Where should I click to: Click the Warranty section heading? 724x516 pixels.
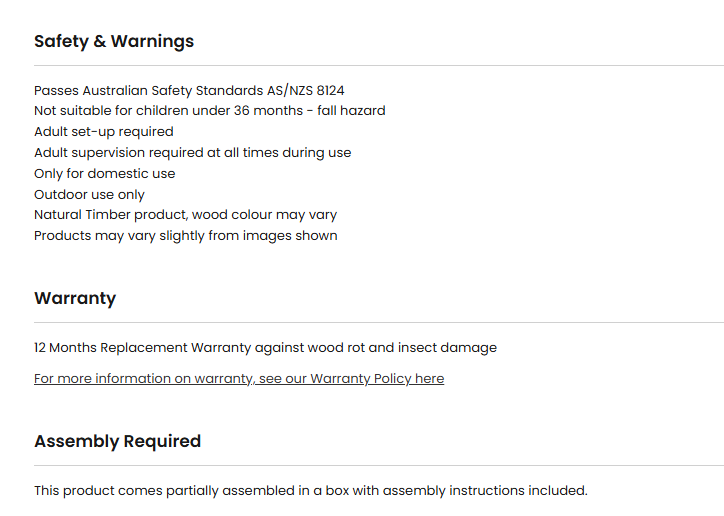[75, 298]
